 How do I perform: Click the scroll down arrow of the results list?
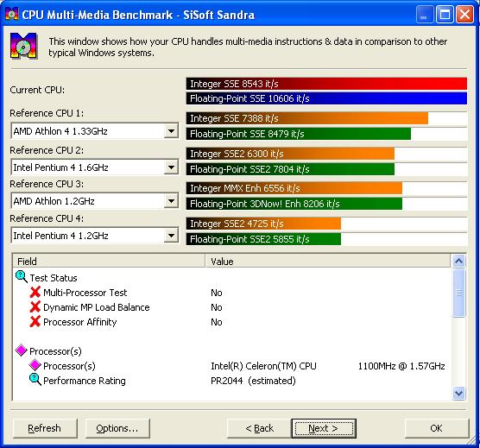458,393
